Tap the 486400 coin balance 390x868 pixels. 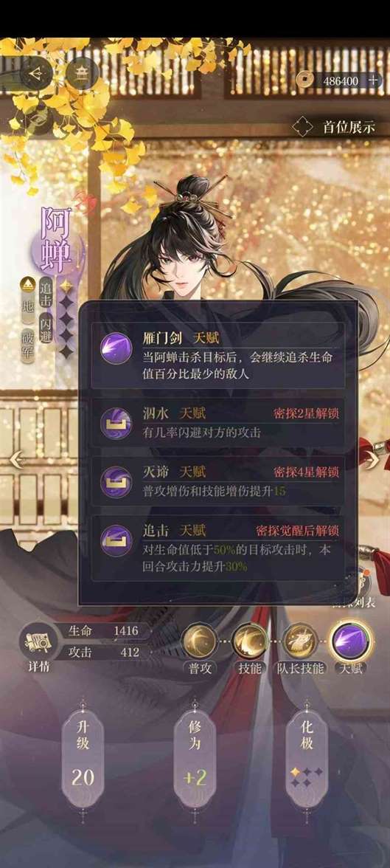[340, 81]
